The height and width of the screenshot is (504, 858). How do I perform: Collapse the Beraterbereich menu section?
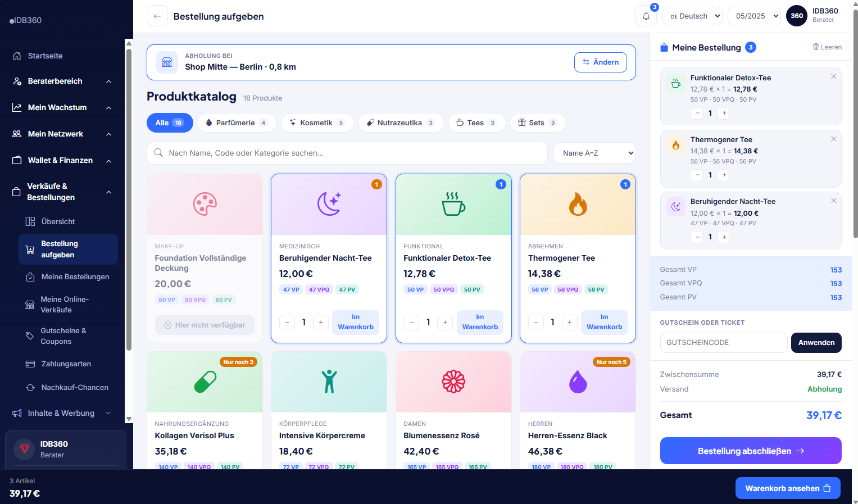tap(108, 81)
